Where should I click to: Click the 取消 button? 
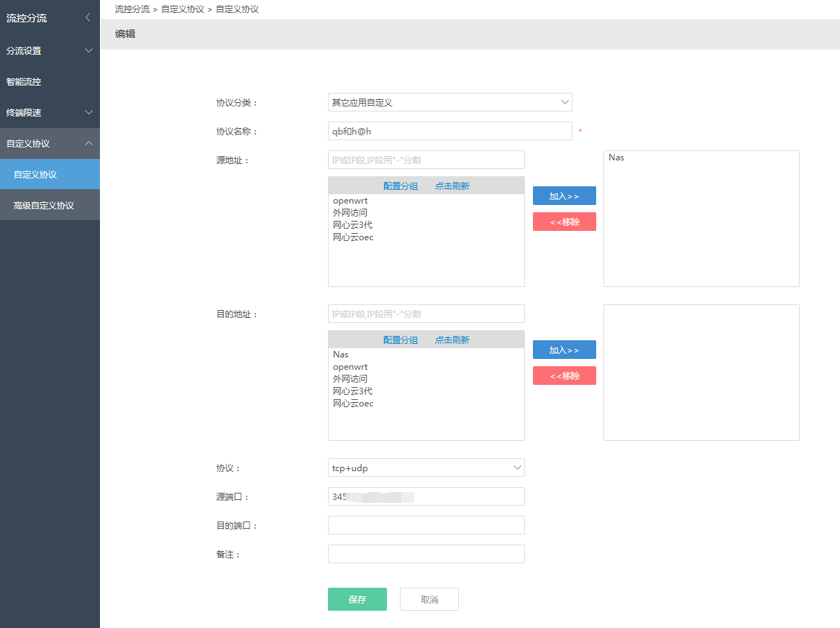(429, 600)
